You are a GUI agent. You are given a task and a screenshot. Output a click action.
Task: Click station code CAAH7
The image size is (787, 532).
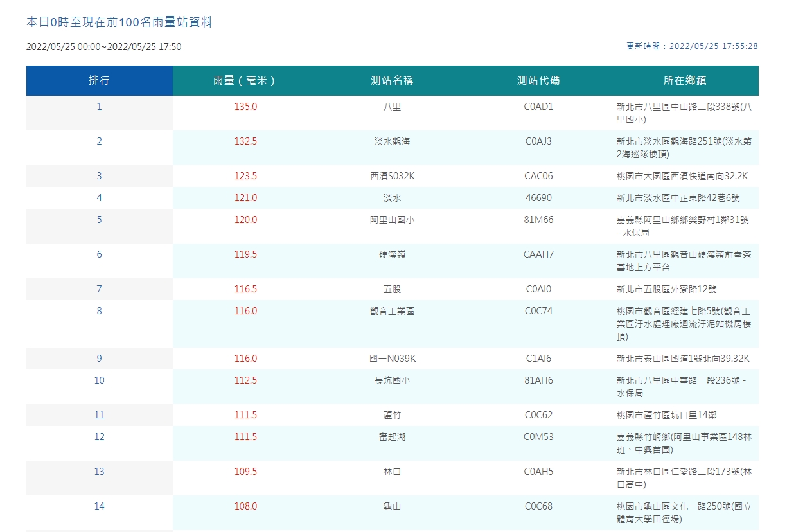coord(538,254)
